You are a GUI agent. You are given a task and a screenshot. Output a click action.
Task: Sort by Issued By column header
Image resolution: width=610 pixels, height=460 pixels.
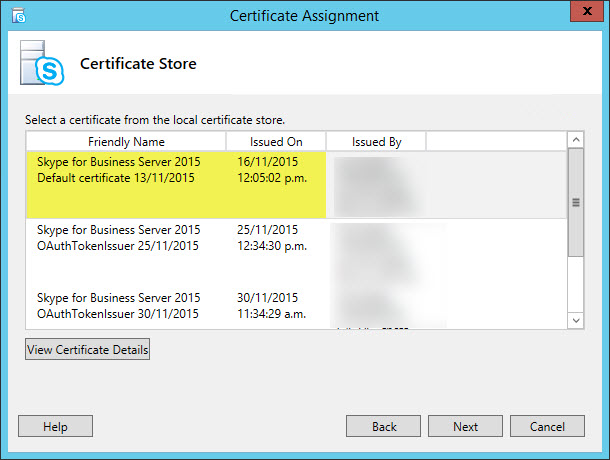376,141
